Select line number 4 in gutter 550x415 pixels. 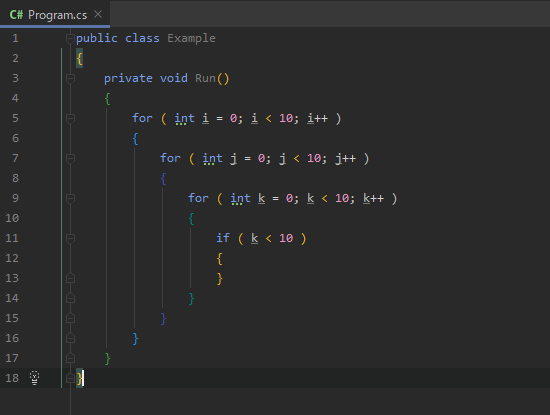pyautogui.click(x=15, y=98)
